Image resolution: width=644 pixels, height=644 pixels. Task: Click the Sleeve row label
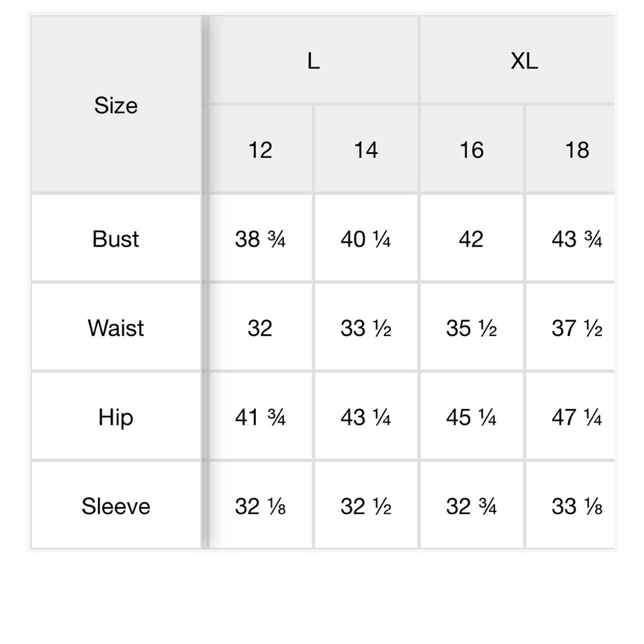coord(116,505)
